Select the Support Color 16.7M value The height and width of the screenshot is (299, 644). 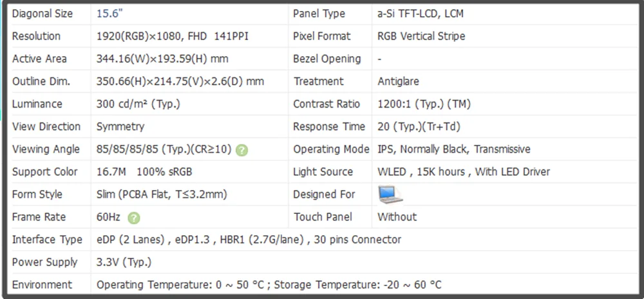click(x=144, y=171)
